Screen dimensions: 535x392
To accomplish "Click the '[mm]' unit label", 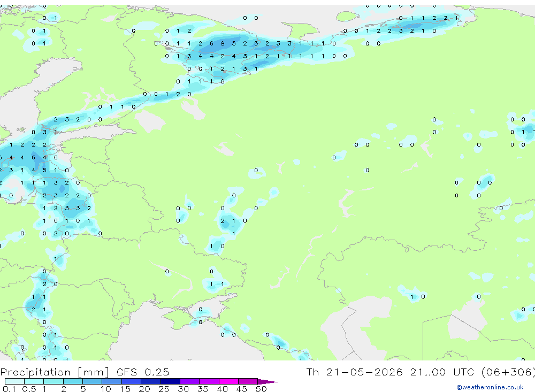I will pos(94,372).
